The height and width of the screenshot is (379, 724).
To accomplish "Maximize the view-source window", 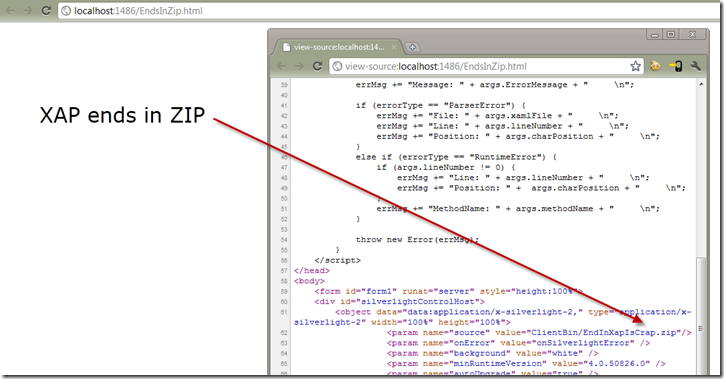I will 671,35.
